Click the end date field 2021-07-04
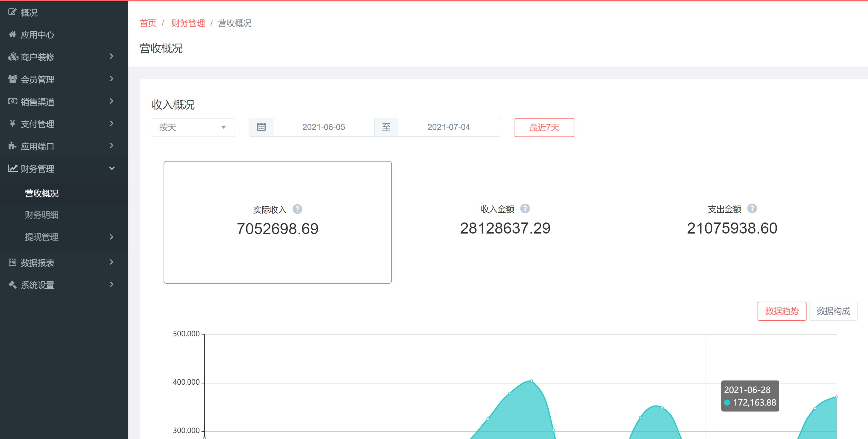Image resolution: width=868 pixels, height=439 pixels. pos(448,127)
